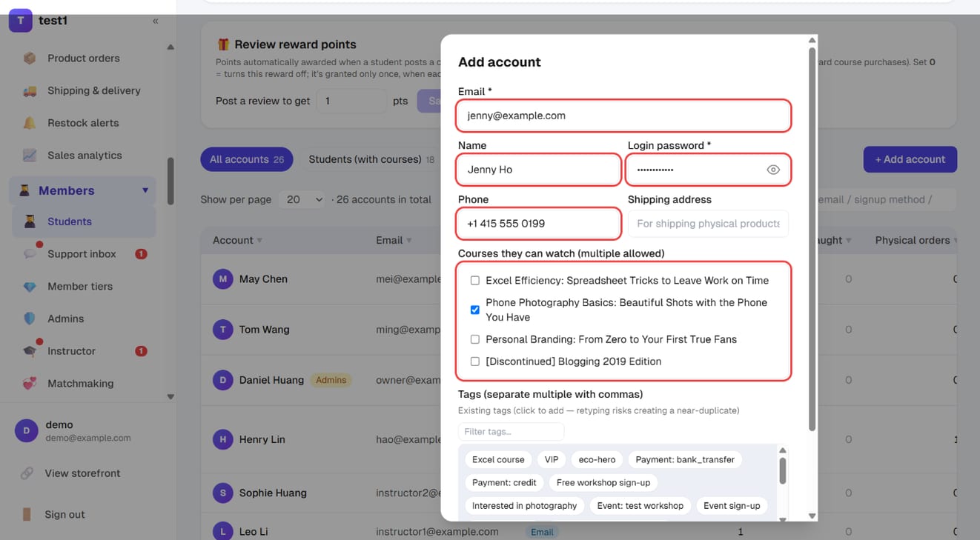Sort by Account column header arrow
This screenshot has height=540, width=980.
tap(259, 241)
